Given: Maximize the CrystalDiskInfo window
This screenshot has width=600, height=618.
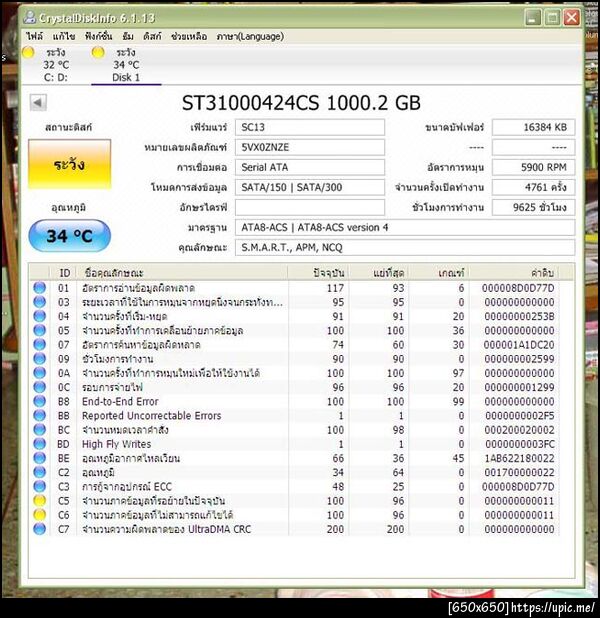Looking at the screenshot, I should [552, 17].
